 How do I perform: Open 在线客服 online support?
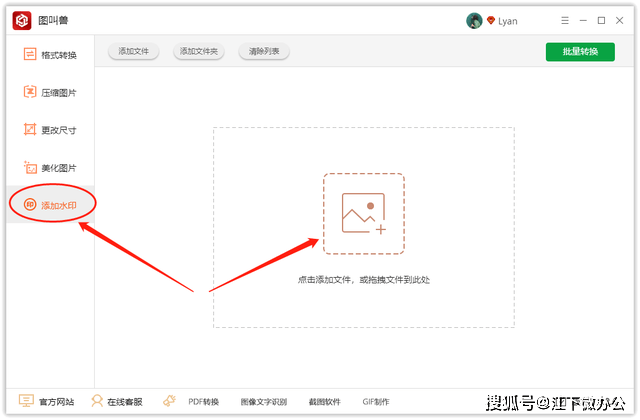pyautogui.click(x=117, y=402)
